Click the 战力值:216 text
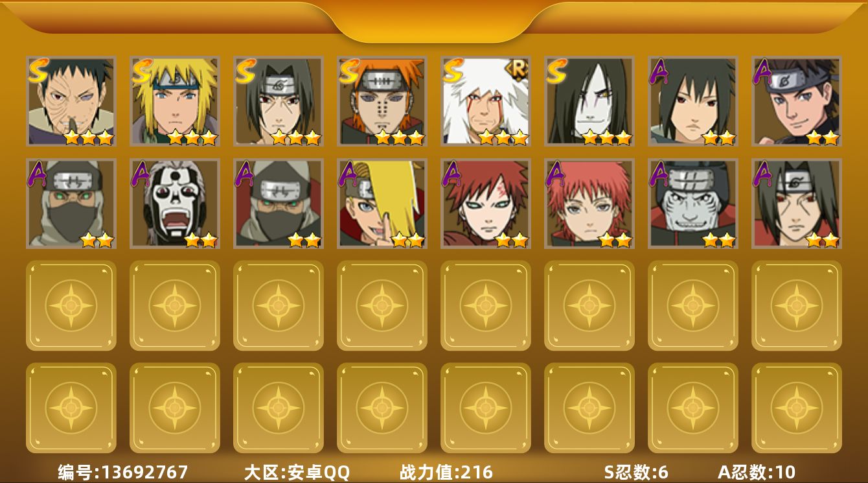Image resolution: width=868 pixels, height=483 pixels. [446, 472]
